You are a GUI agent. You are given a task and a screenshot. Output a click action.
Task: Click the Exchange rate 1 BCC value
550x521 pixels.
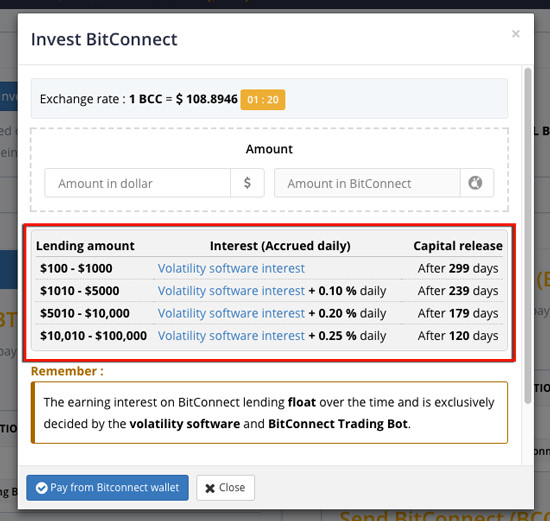183,99
